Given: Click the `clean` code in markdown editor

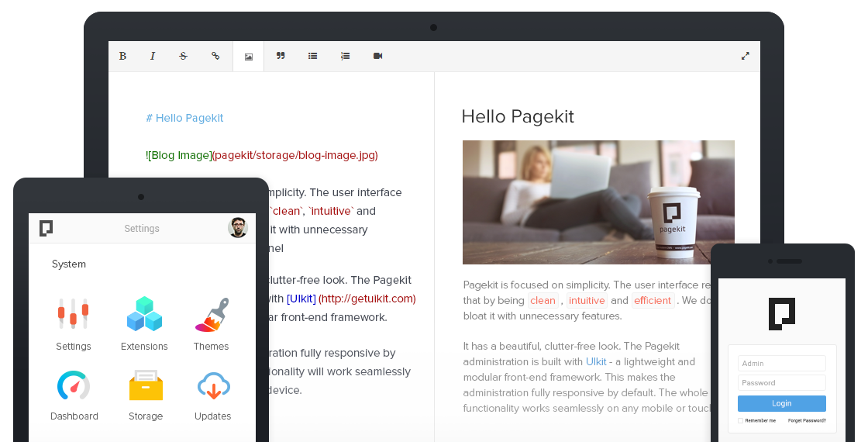Looking at the screenshot, I should click(x=286, y=211).
